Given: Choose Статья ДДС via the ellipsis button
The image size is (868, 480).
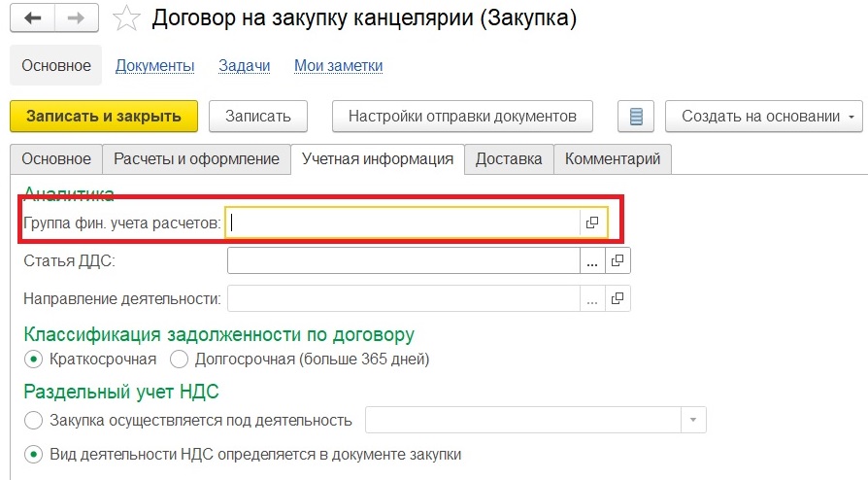Looking at the screenshot, I should pyautogui.click(x=592, y=260).
